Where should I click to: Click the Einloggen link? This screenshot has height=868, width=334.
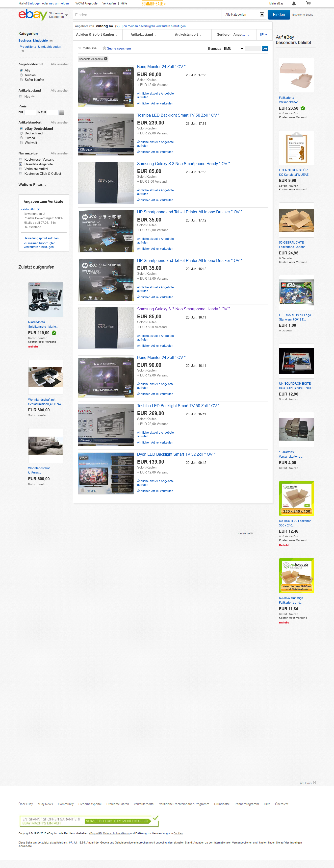click(x=34, y=3)
